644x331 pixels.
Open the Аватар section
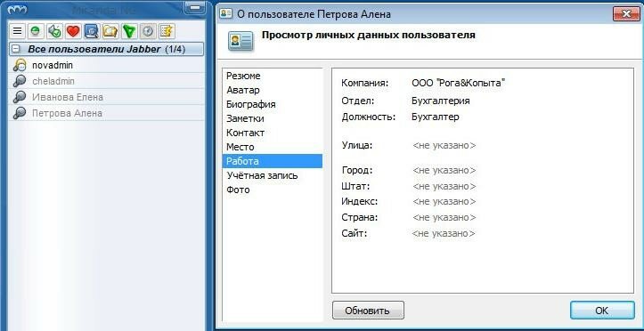tap(272, 90)
